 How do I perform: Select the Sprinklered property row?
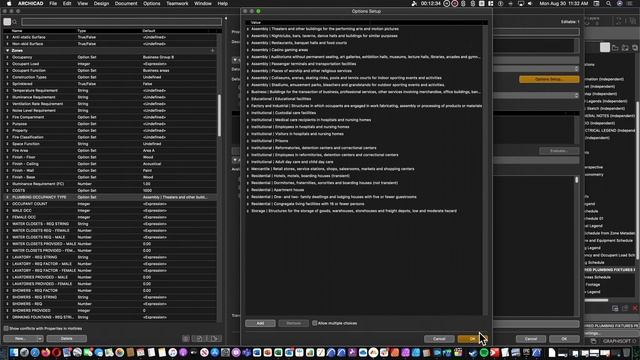(110, 84)
